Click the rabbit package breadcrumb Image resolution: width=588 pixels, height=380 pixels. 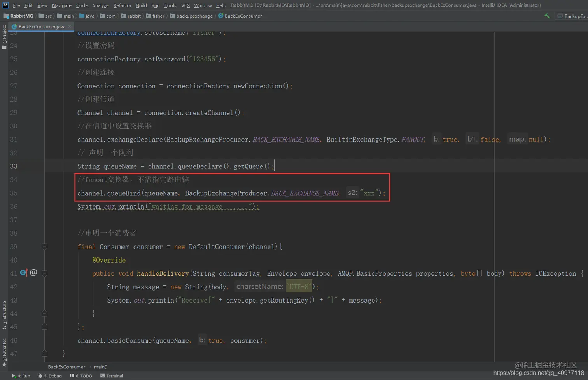pos(131,16)
